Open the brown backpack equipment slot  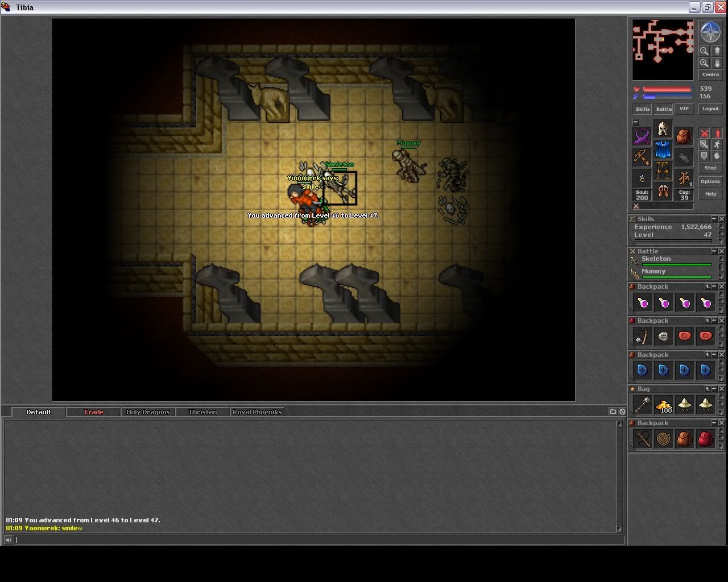tap(684, 136)
